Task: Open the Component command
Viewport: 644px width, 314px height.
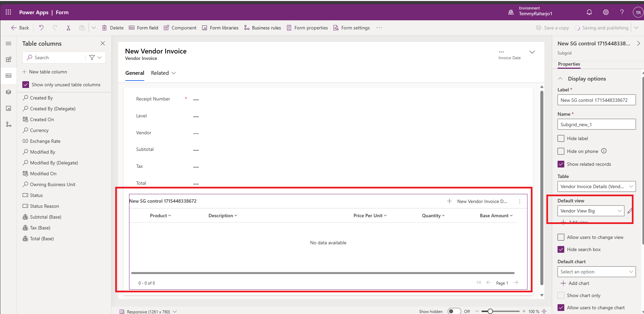Action: click(x=180, y=28)
